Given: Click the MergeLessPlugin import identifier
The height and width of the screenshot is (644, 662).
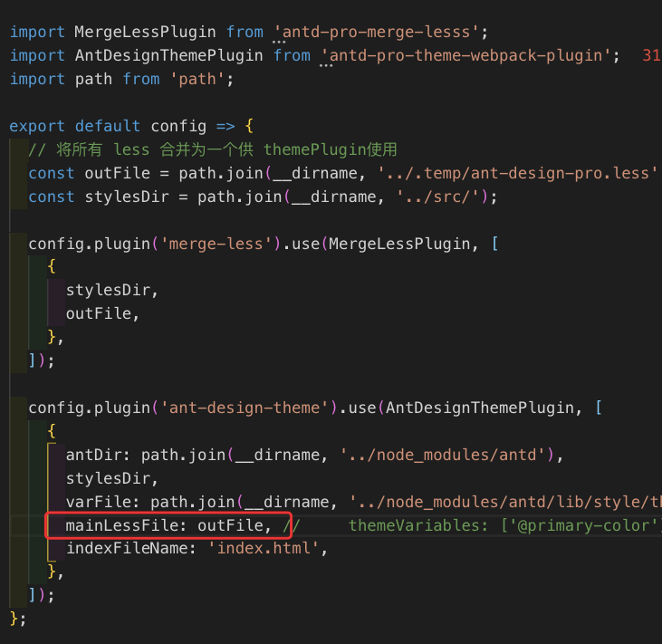Looking at the screenshot, I should pos(145,32).
